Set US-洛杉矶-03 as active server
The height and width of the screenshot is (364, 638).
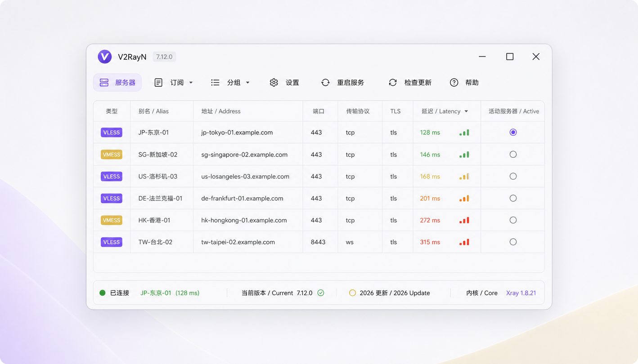coord(513,176)
